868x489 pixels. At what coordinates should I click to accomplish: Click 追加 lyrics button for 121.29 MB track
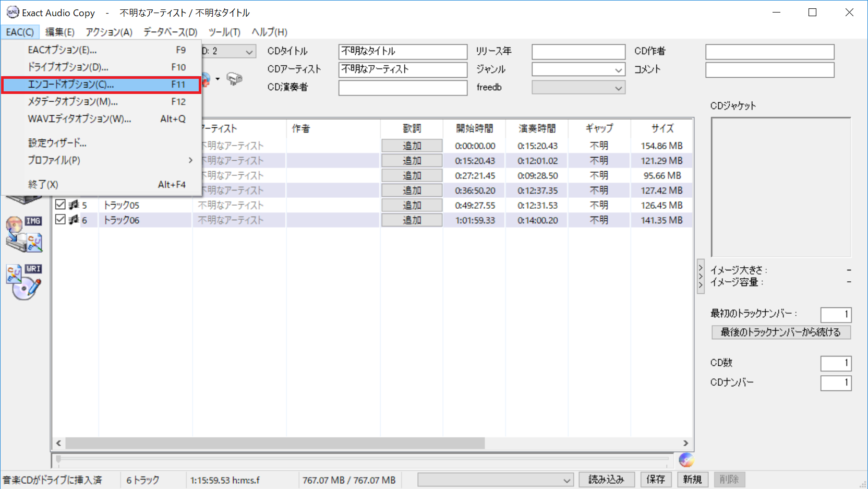[412, 161]
